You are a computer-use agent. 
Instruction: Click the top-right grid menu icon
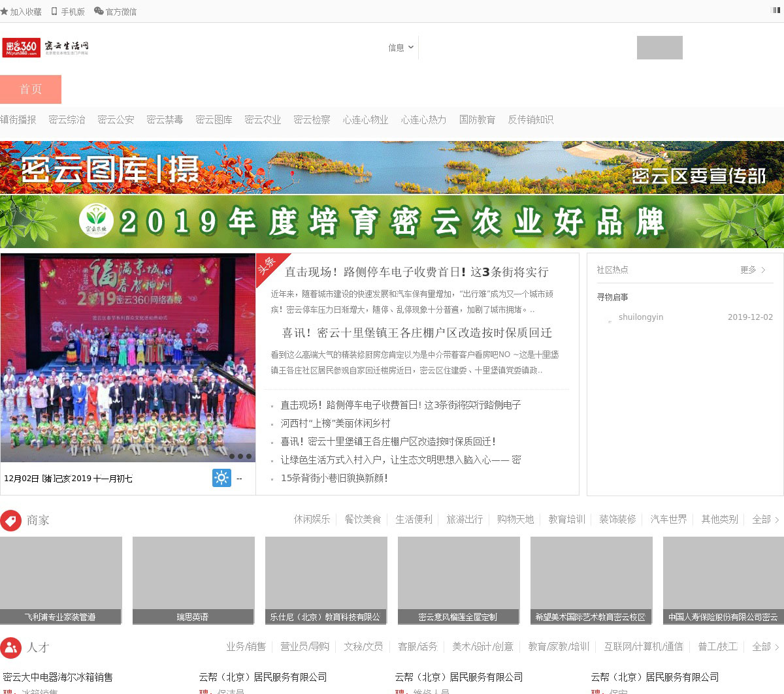pyautogui.click(x=777, y=10)
